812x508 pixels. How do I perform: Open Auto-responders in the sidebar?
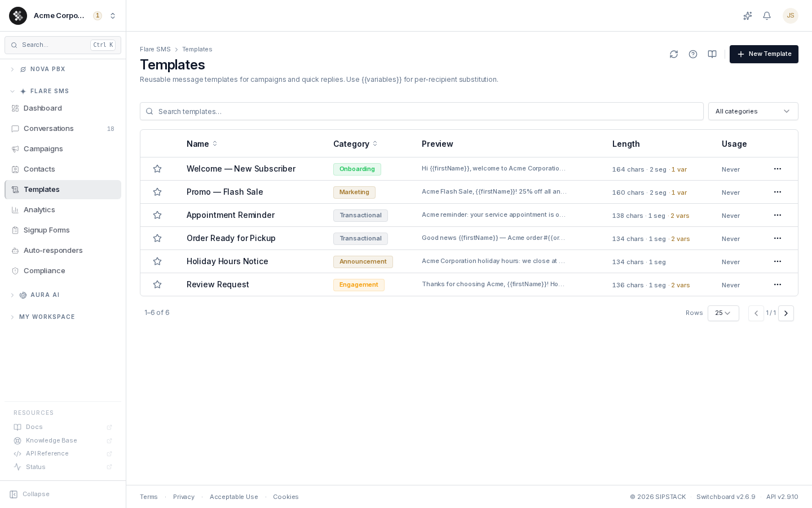click(x=63, y=251)
